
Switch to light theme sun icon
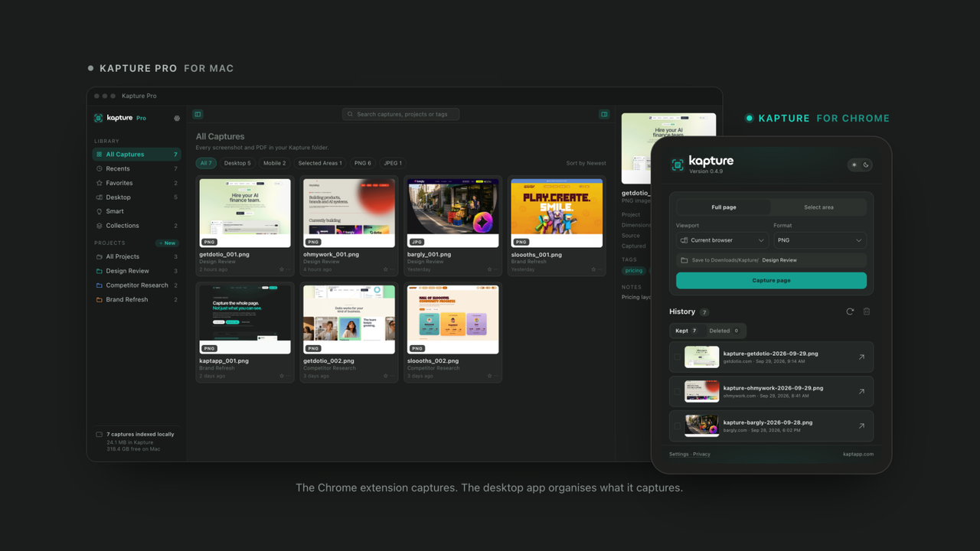854,165
